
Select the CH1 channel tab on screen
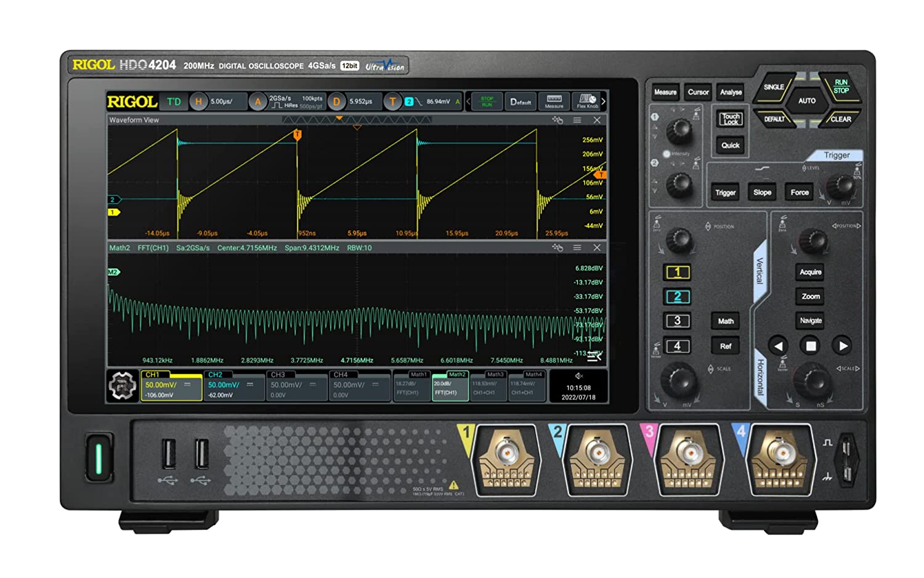coord(171,386)
